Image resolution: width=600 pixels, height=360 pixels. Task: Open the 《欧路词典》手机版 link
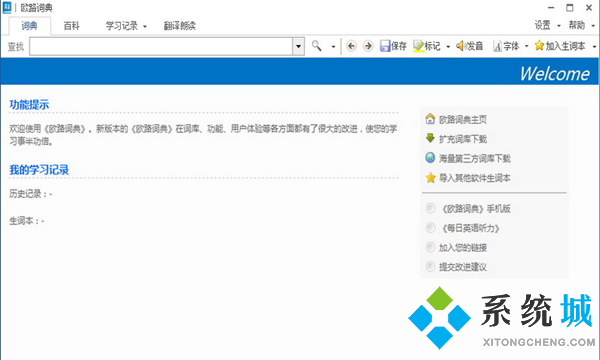tap(476, 209)
